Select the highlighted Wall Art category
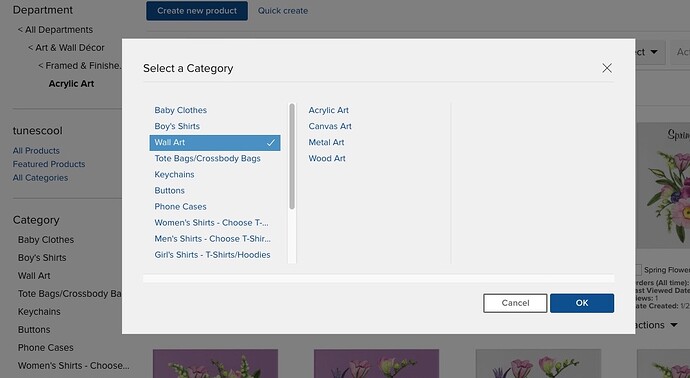Image resolution: width=690 pixels, height=378 pixels. (x=215, y=143)
